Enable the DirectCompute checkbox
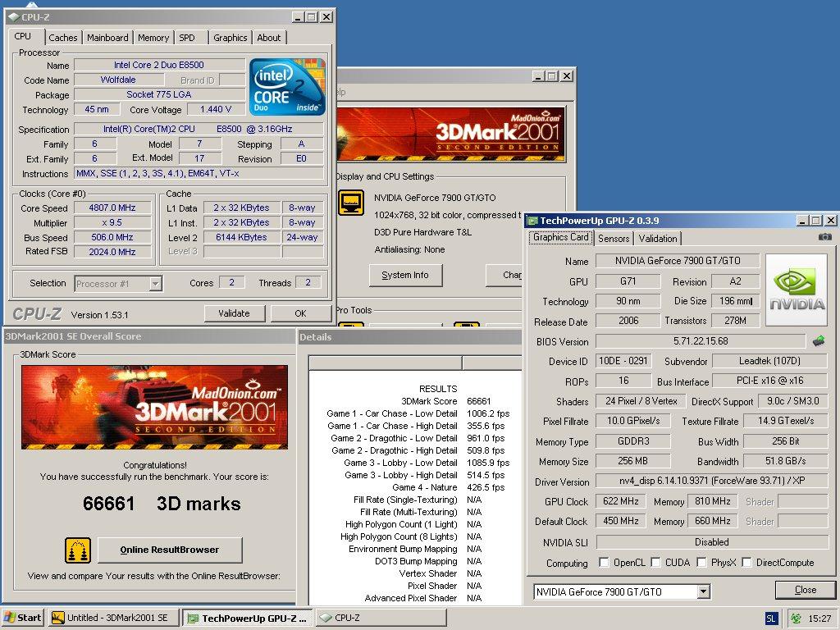This screenshot has width=840, height=630. 746,562
